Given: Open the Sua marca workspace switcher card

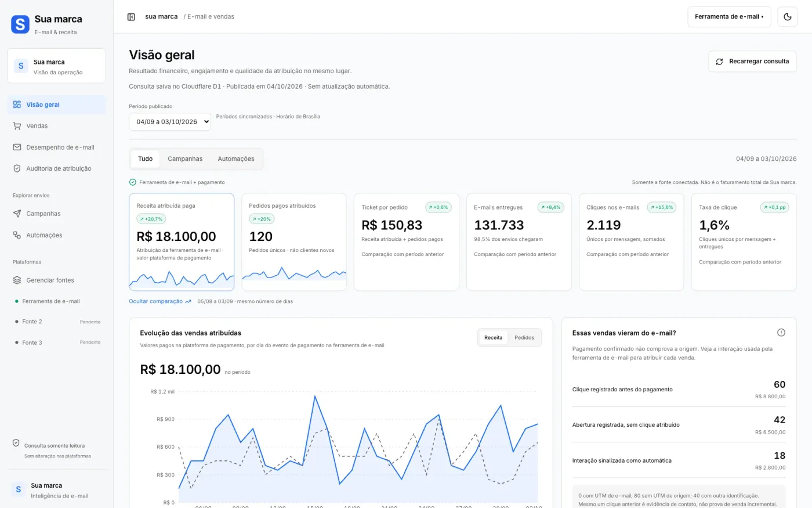Looking at the screenshot, I should coord(56,66).
